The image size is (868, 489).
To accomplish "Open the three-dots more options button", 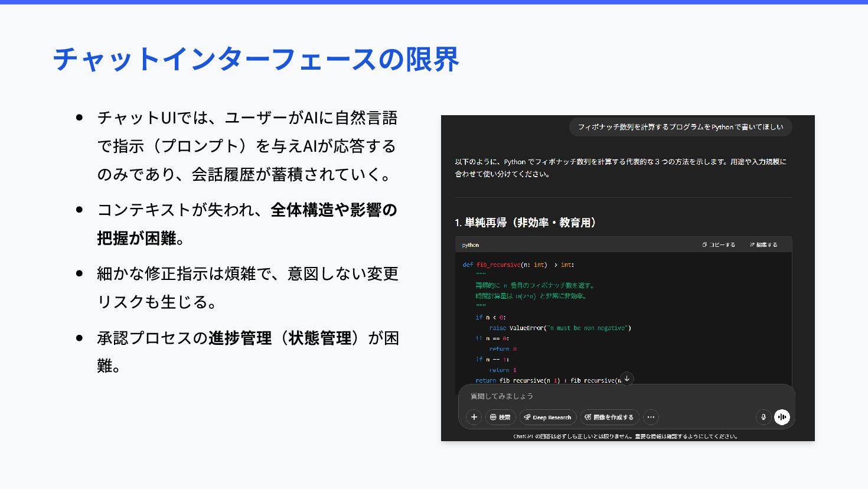I will (x=651, y=417).
